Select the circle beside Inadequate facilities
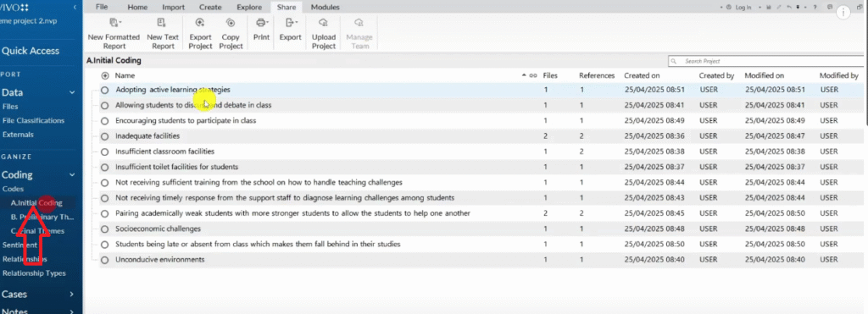 point(104,136)
